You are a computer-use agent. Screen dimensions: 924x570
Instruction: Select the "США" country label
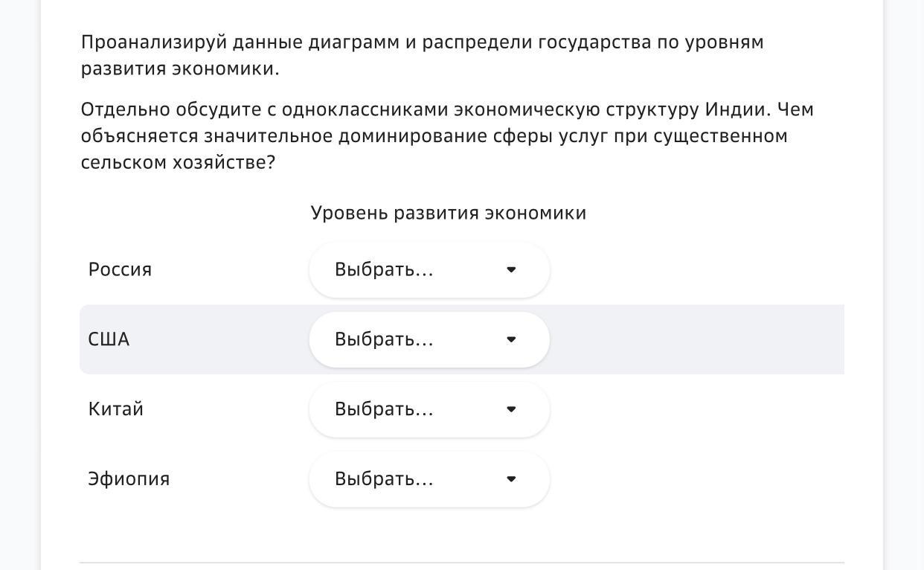(x=109, y=339)
